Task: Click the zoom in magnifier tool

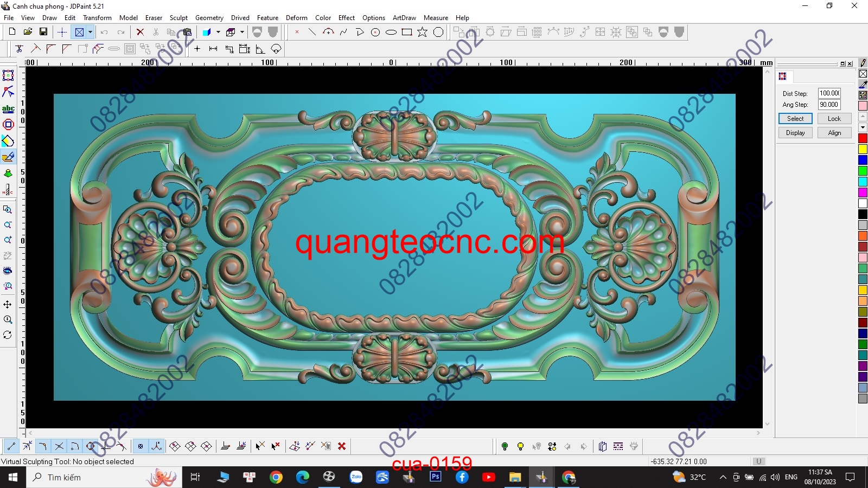Action: [x=8, y=240]
